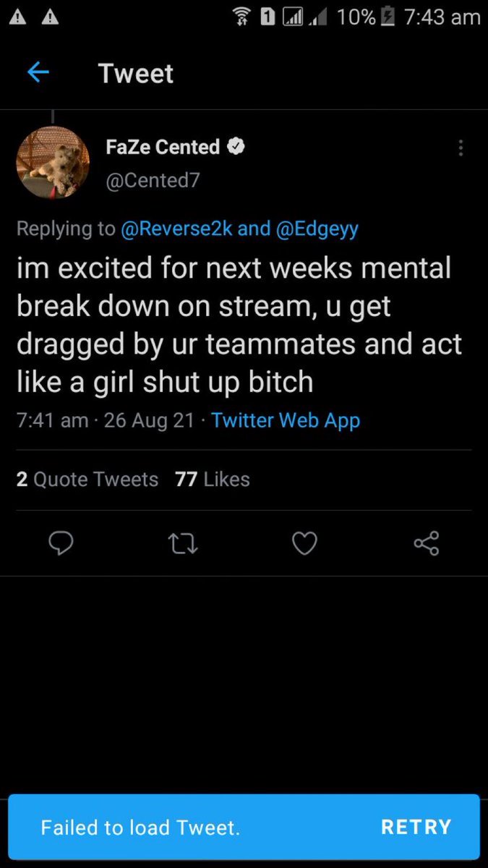Tap the share icon
This screenshot has height=868, width=488.
click(427, 542)
